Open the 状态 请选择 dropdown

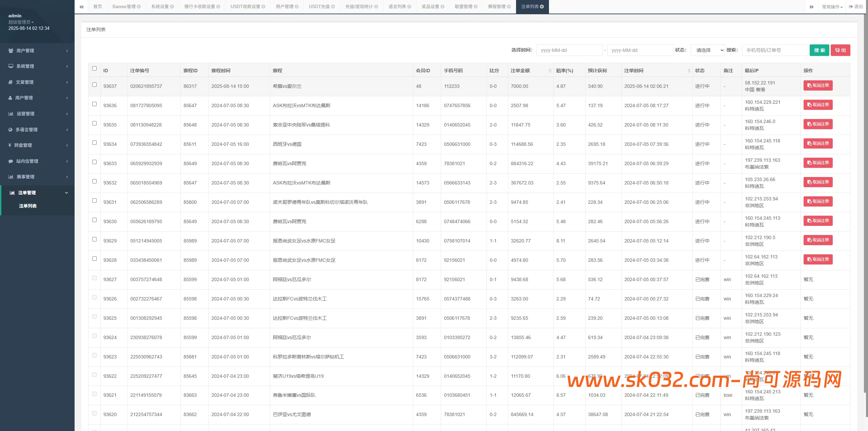(708, 50)
